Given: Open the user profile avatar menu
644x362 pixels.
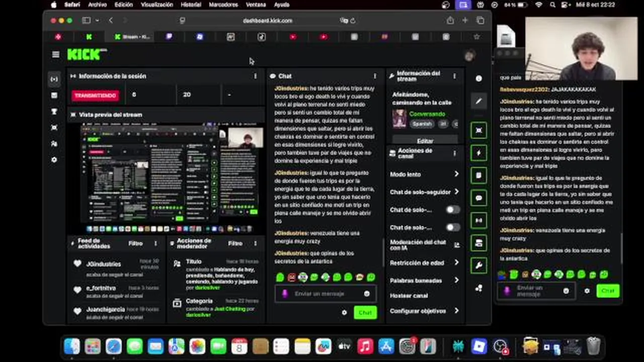Looking at the screenshot, I should click(469, 56).
